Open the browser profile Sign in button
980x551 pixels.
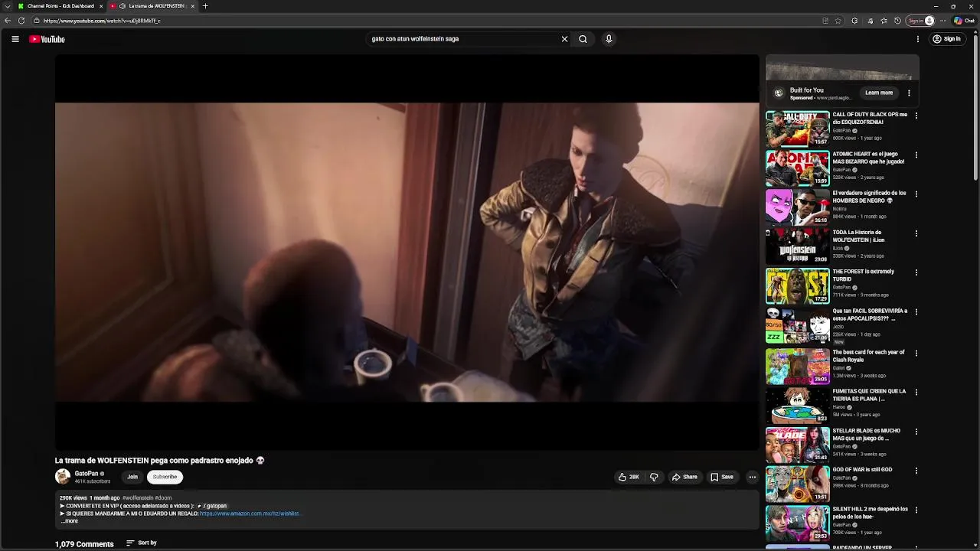[x=920, y=21]
